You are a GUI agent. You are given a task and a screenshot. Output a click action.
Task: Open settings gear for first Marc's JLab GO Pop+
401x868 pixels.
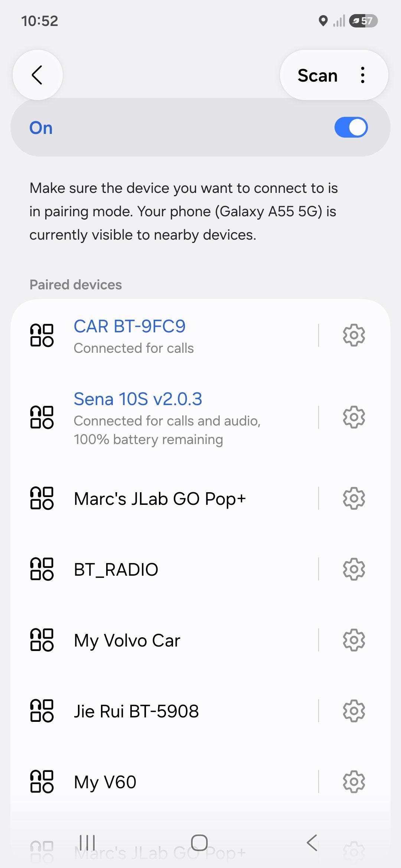pyautogui.click(x=354, y=499)
